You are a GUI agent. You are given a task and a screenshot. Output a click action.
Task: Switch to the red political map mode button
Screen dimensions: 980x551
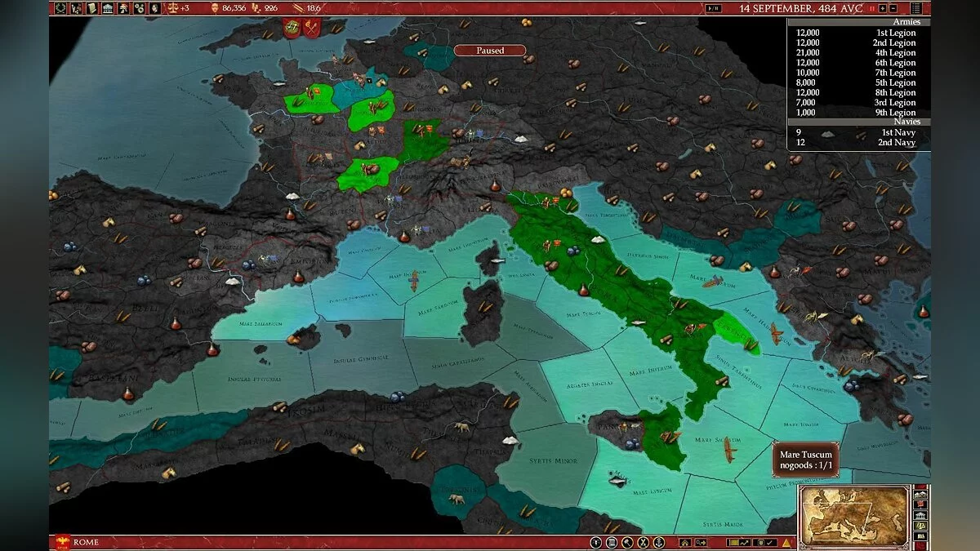(920, 504)
